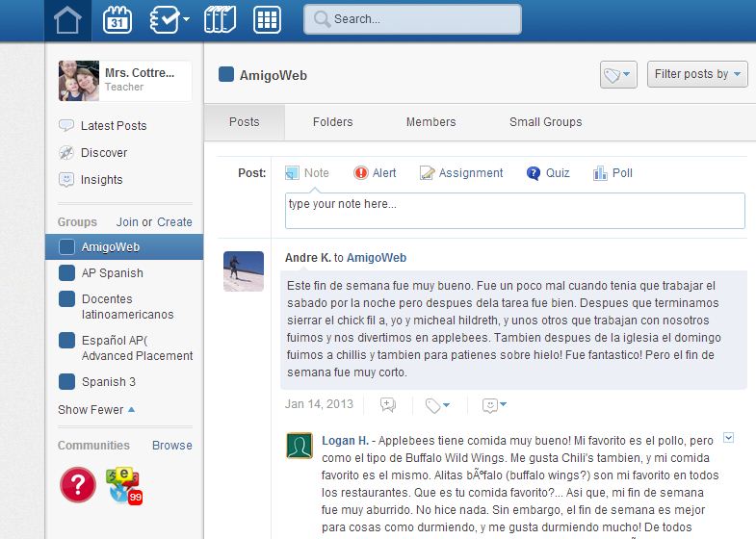The height and width of the screenshot is (539, 756).
Task: Click the Create group link
Action: click(x=174, y=221)
